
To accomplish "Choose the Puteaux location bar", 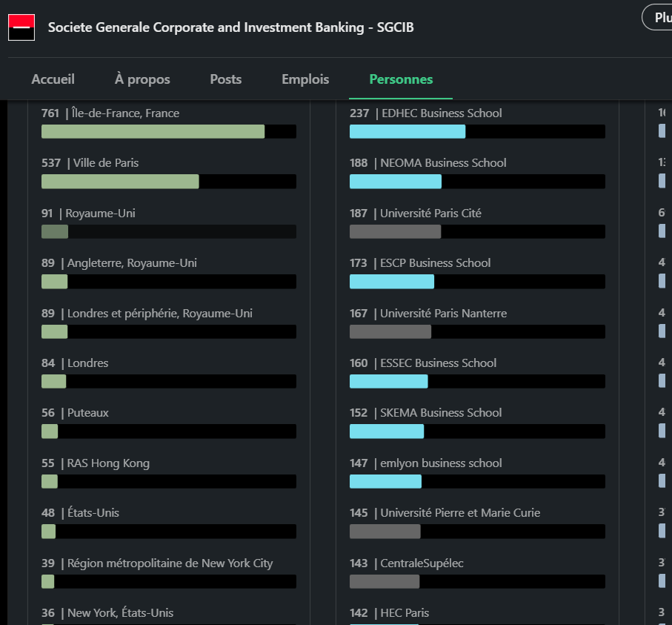I will coord(169,431).
